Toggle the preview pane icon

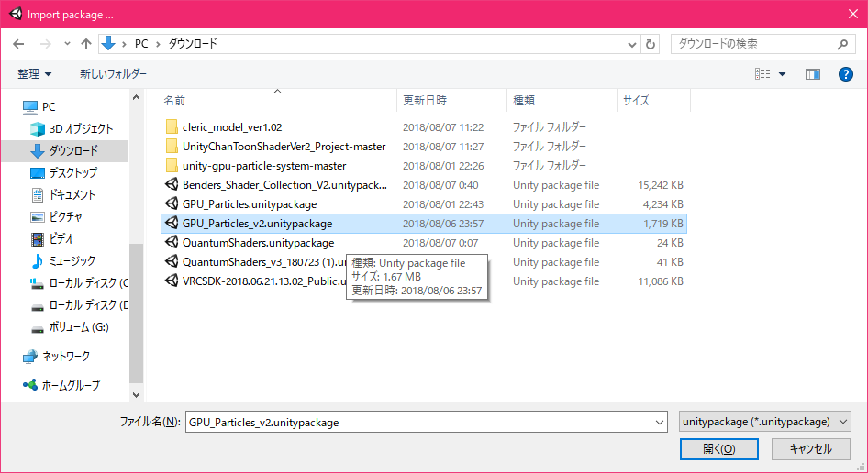point(813,74)
